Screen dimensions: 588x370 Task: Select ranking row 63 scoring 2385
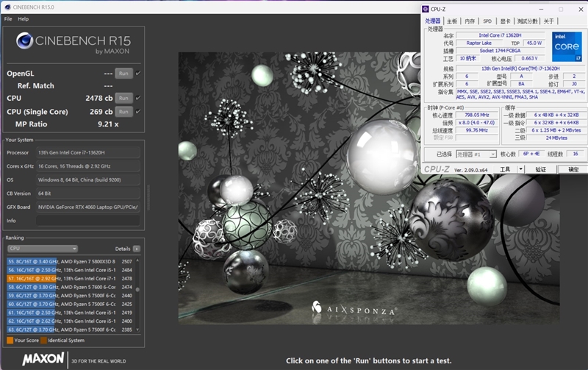(70, 330)
